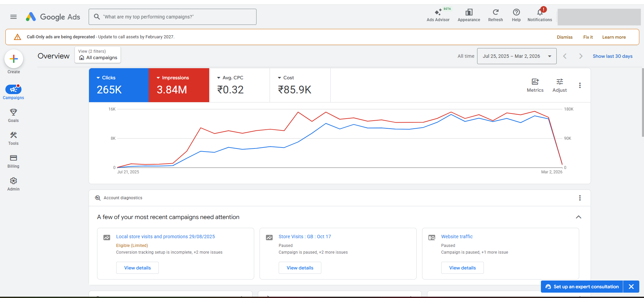Viewport: 644px width, 298px height.
Task: Open the date range dropdown
Action: [516, 56]
